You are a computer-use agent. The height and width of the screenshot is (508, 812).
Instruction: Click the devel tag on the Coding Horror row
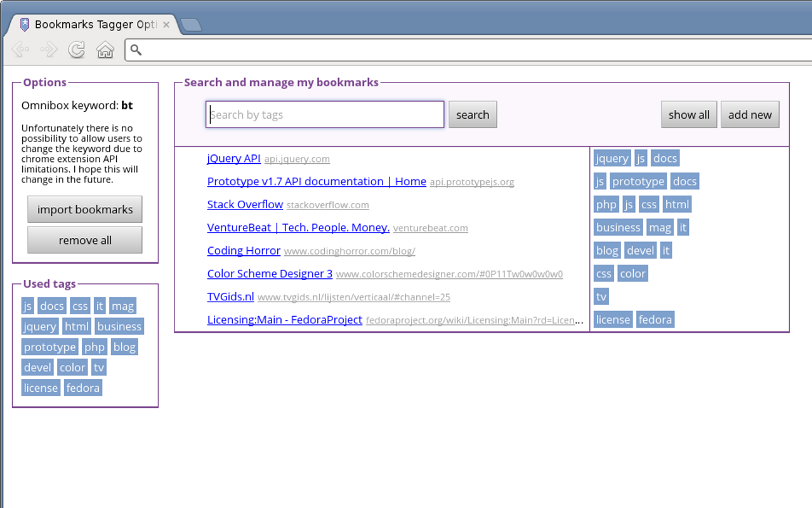click(x=641, y=251)
